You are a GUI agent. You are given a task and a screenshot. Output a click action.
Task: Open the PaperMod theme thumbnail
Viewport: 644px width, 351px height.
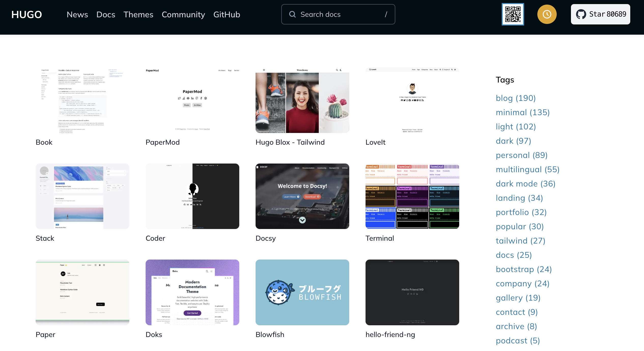click(x=192, y=100)
